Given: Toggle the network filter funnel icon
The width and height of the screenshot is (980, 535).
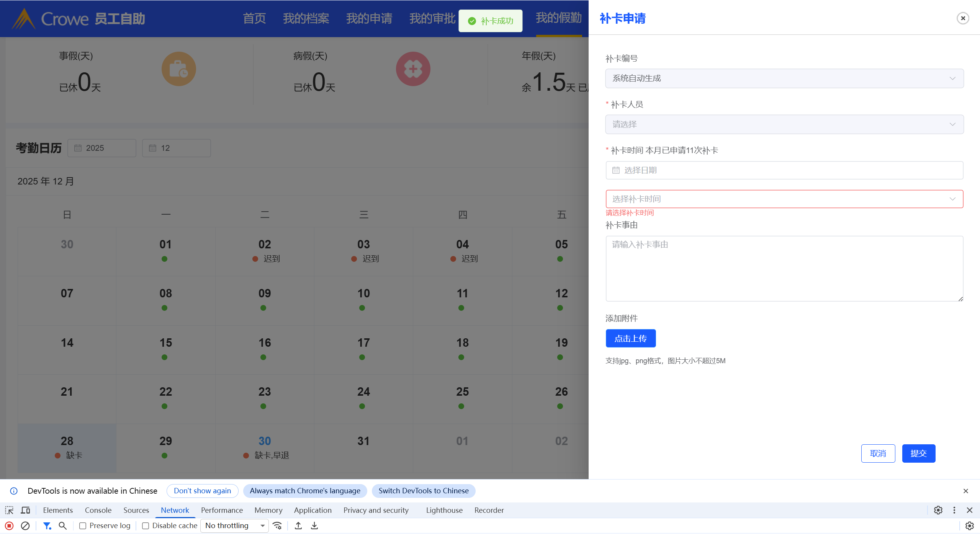Looking at the screenshot, I should 47,526.
